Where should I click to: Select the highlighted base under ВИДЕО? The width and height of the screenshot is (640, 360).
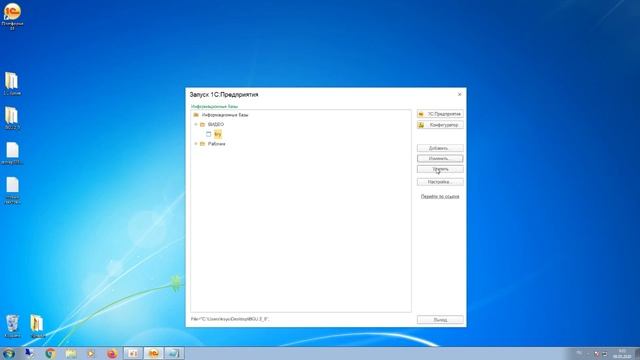pyautogui.click(x=218, y=134)
